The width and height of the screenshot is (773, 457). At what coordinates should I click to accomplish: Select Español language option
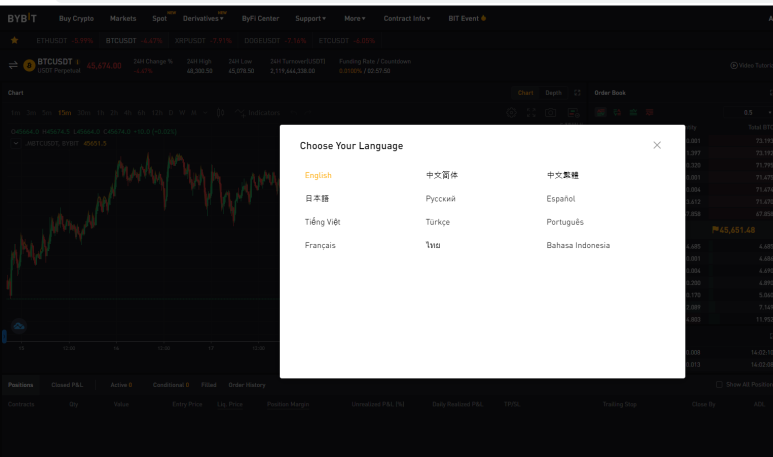pos(561,199)
